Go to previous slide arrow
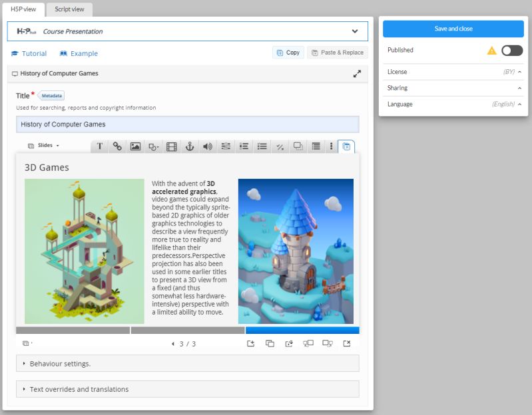532x415 pixels. click(x=173, y=344)
